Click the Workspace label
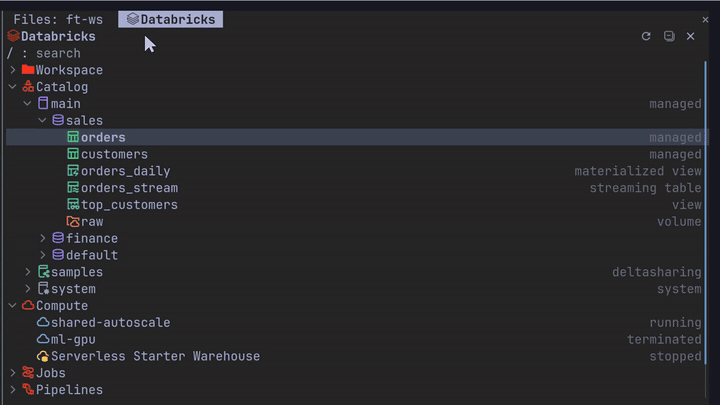 (69, 70)
